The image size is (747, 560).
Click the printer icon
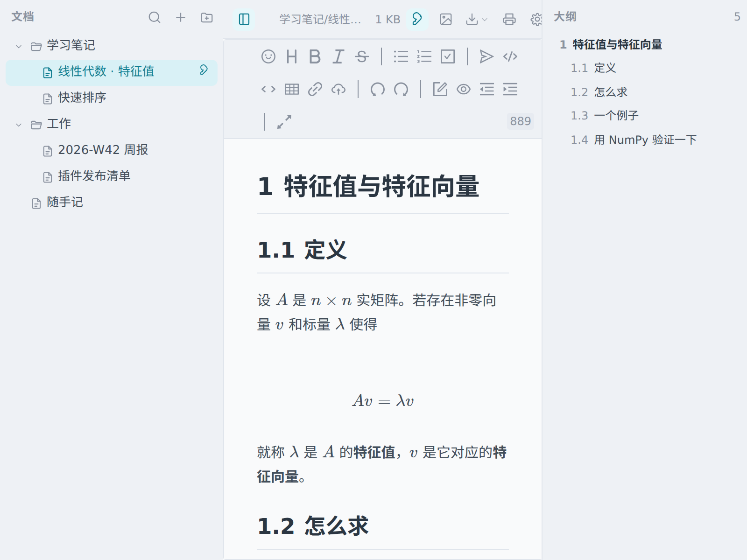point(509,19)
